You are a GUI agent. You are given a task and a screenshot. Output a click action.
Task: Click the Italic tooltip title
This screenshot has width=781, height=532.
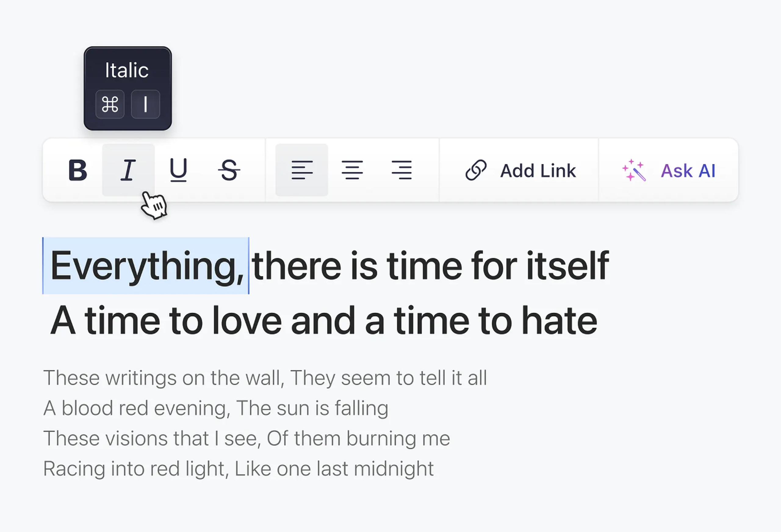tap(127, 70)
